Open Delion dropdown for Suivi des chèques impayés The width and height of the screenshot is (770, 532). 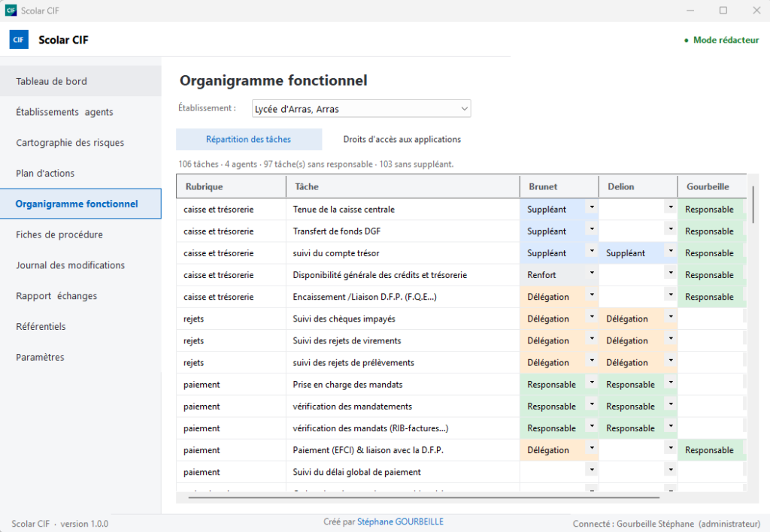(671, 316)
